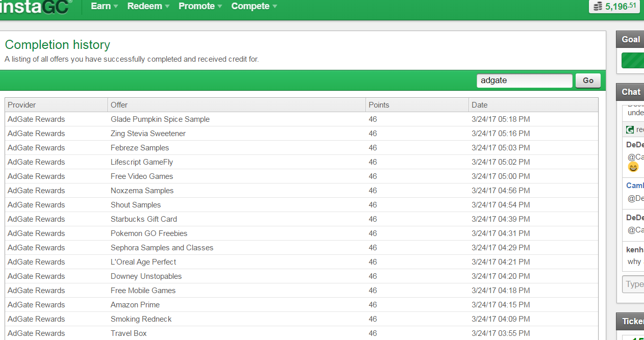Open the points balance coins icon
Screen dimensions: 644x340
598,6
